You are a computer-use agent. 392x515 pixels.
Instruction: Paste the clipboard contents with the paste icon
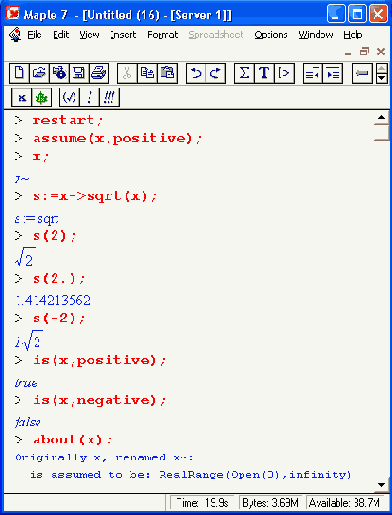[x=167, y=73]
